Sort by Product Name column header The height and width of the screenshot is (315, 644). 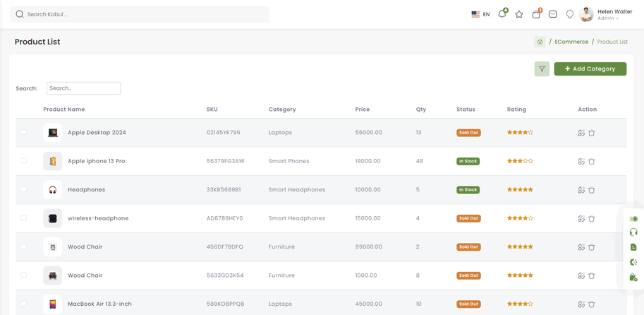coord(64,109)
